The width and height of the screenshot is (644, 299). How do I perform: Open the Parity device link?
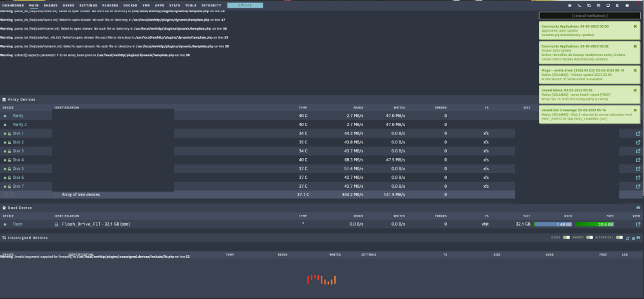(17, 116)
